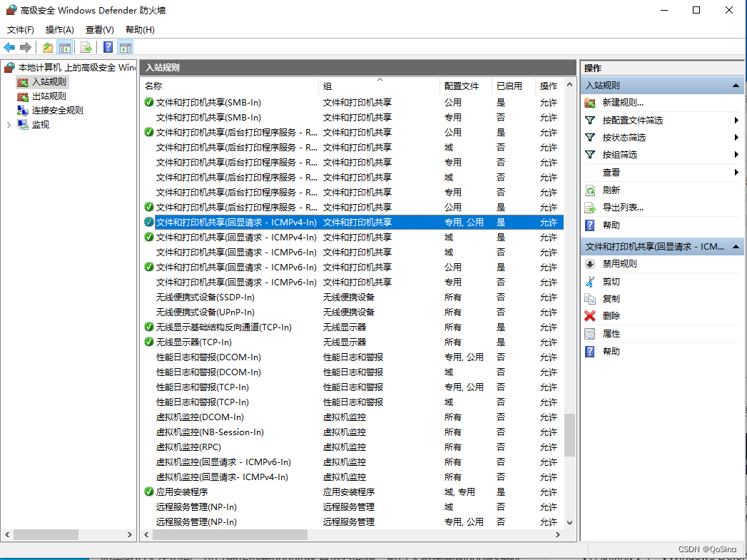The image size is (747, 560).
Task: Toggle the Show/Hide Console Tree icon
Action: tap(64, 47)
